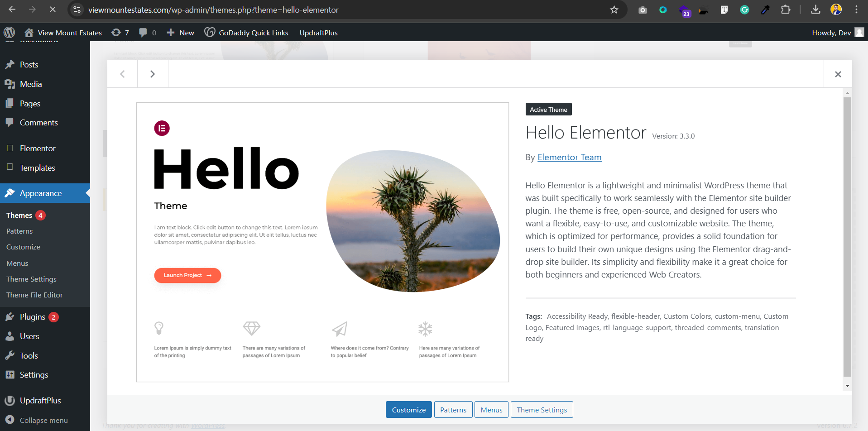868x431 pixels.
Task: Click extension icon with 23 badge
Action: click(x=685, y=11)
